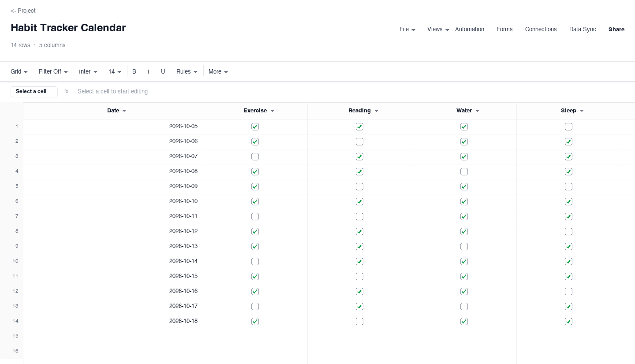Open the Water column header menu

click(x=477, y=111)
